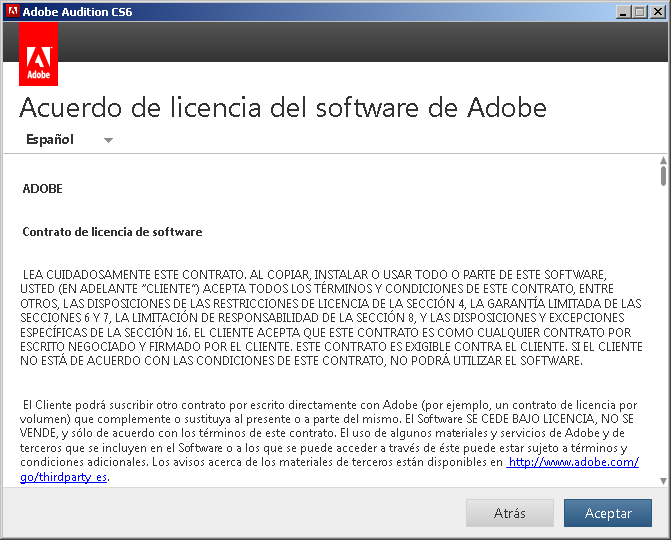Minimize the Adobe Audition CS6 window
This screenshot has height=540, width=671.
623,12
